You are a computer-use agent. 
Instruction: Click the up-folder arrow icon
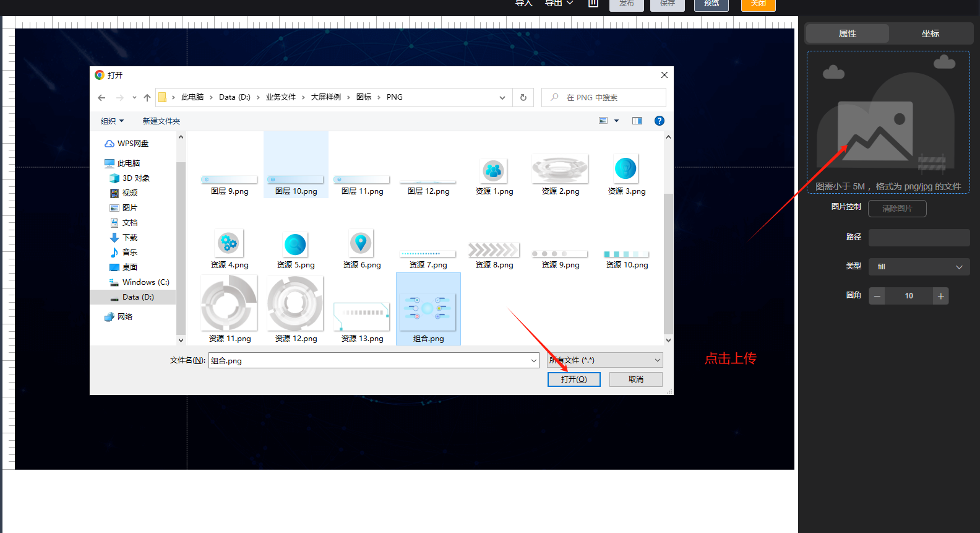pyautogui.click(x=147, y=98)
